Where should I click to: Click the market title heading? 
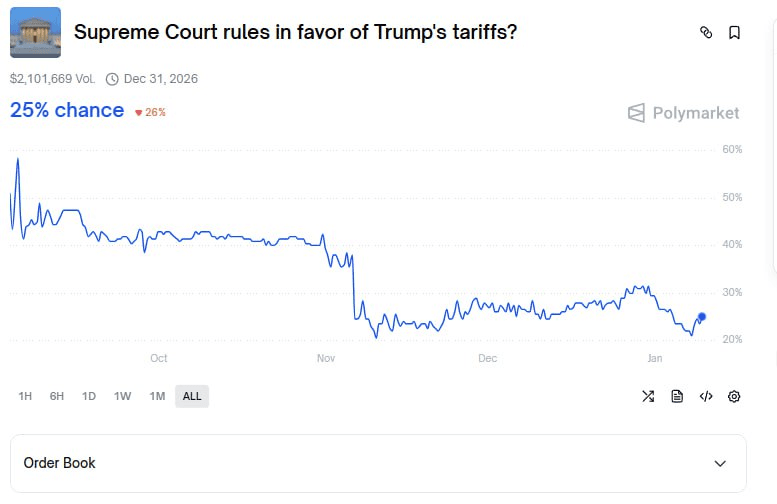(296, 32)
